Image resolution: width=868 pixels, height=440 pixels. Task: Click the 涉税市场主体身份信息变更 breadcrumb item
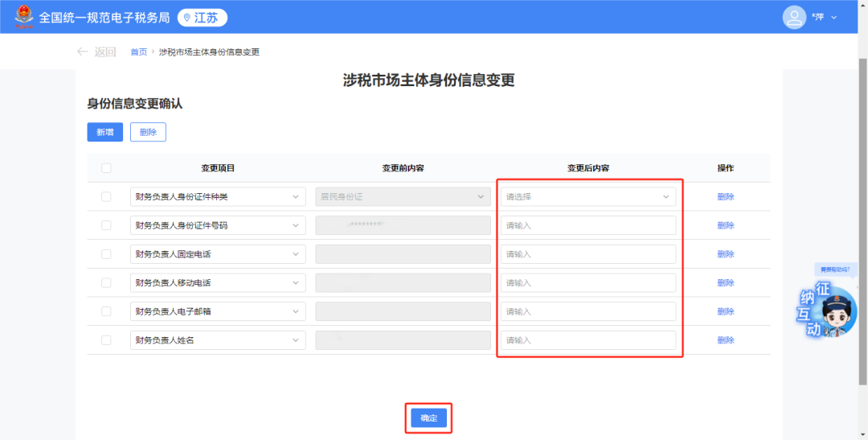coord(209,52)
